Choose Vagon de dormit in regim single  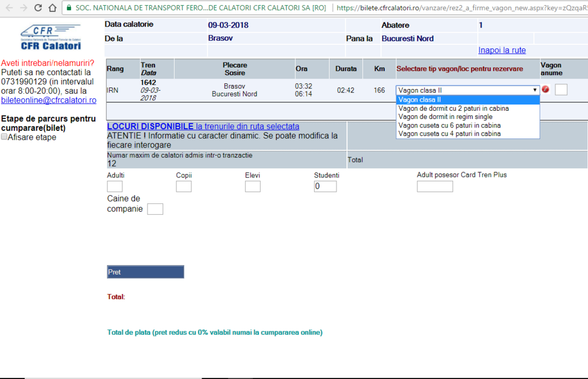467,117
